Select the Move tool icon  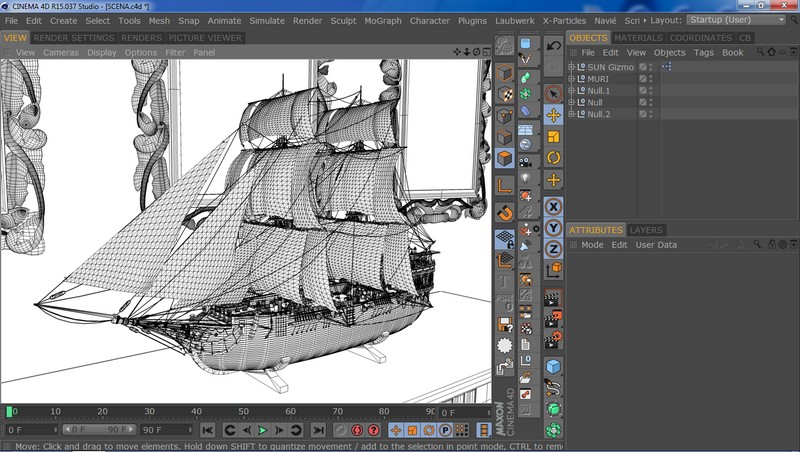[553, 114]
